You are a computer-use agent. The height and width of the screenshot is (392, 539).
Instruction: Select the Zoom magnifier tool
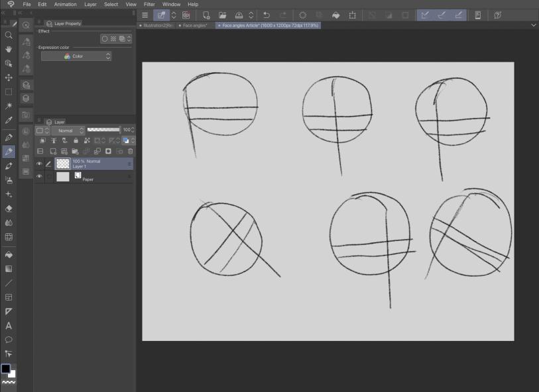click(9, 35)
